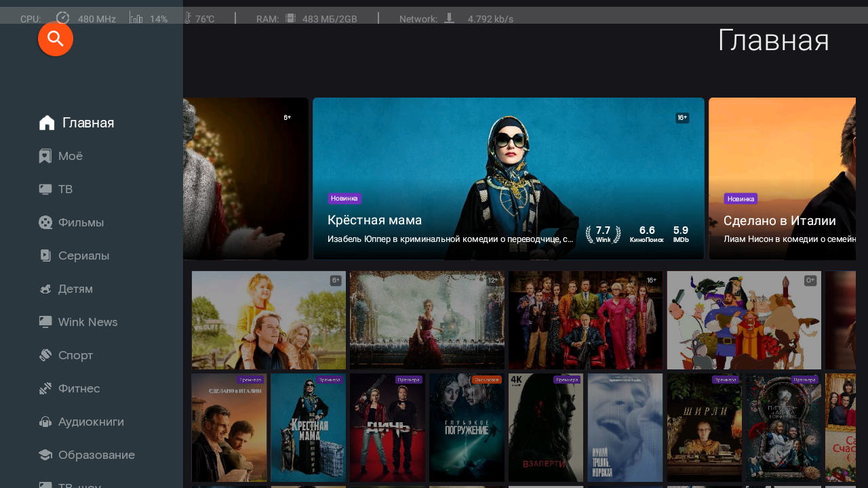This screenshot has width=868, height=488.
Task: Open the Сделано в Италии featured banner
Action: point(782,179)
